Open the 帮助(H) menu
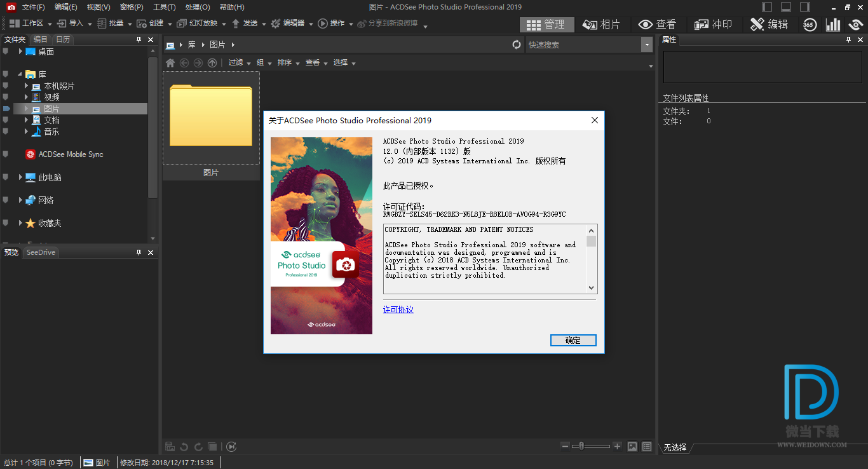868x469 pixels. coord(232,7)
